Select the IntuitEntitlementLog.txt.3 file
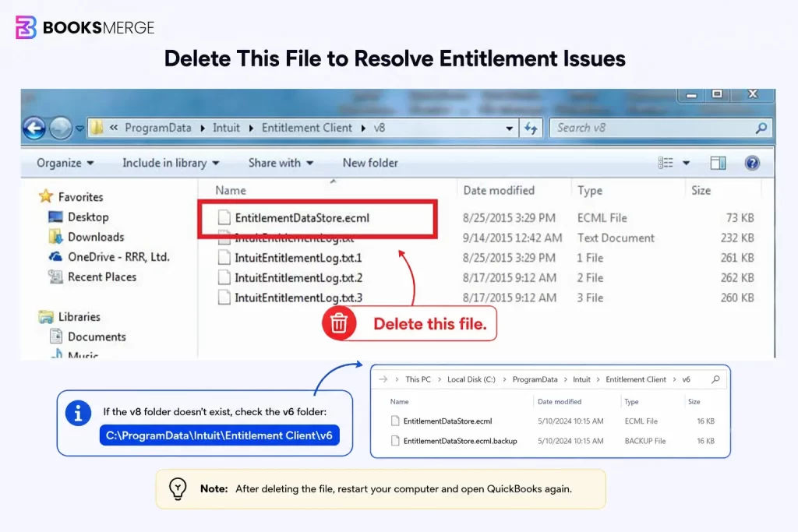798x532 pixels. click(298, 298)
